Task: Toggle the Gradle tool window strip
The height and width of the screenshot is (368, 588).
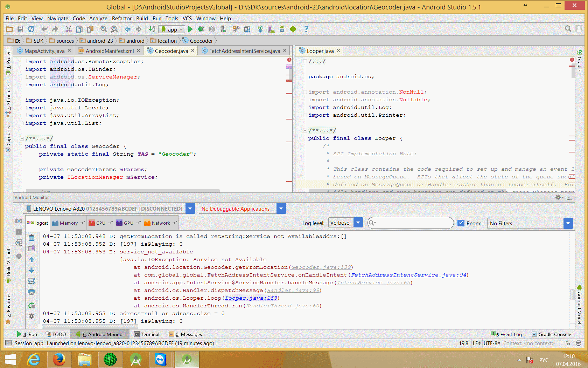Action: (580, 60)
